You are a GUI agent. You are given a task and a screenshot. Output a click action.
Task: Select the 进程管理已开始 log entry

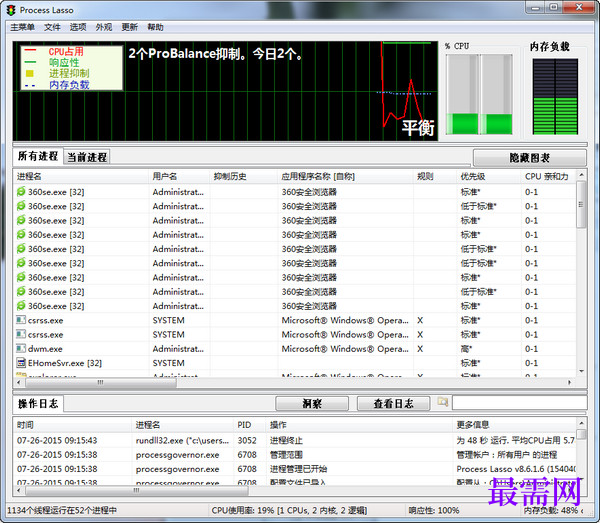click(295, 469)
